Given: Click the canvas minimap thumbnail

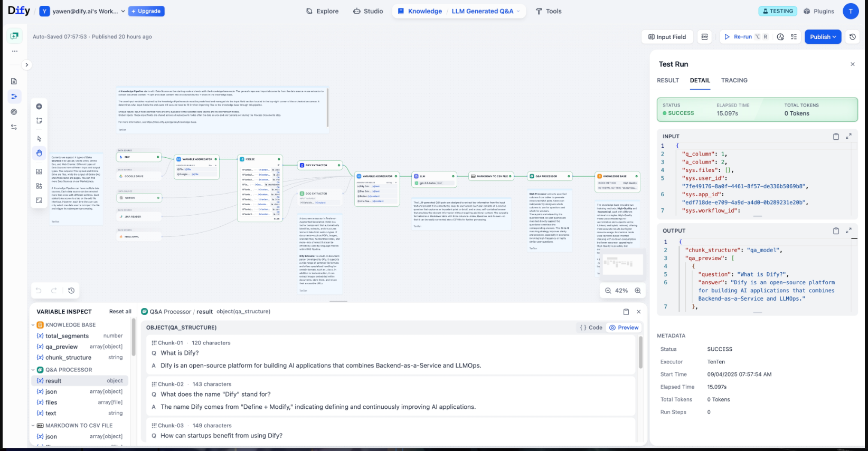Looking at the screenshot, I should (x=623, y=264).
